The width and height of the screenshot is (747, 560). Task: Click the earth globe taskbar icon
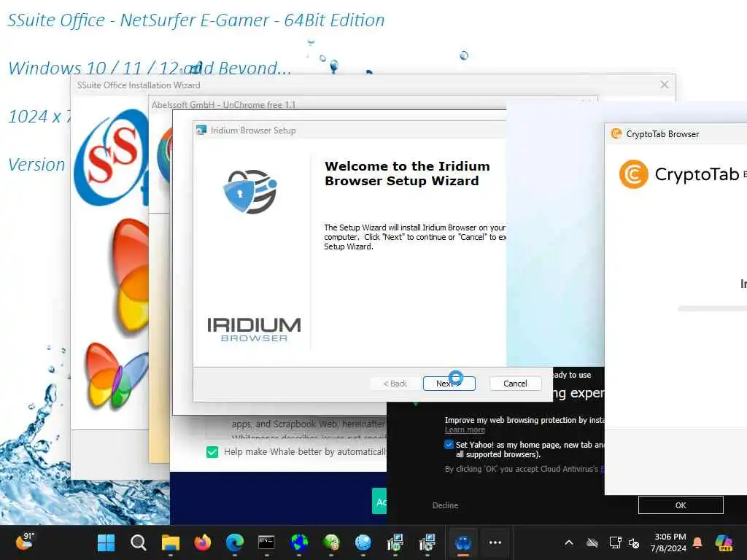pos(299,542)
